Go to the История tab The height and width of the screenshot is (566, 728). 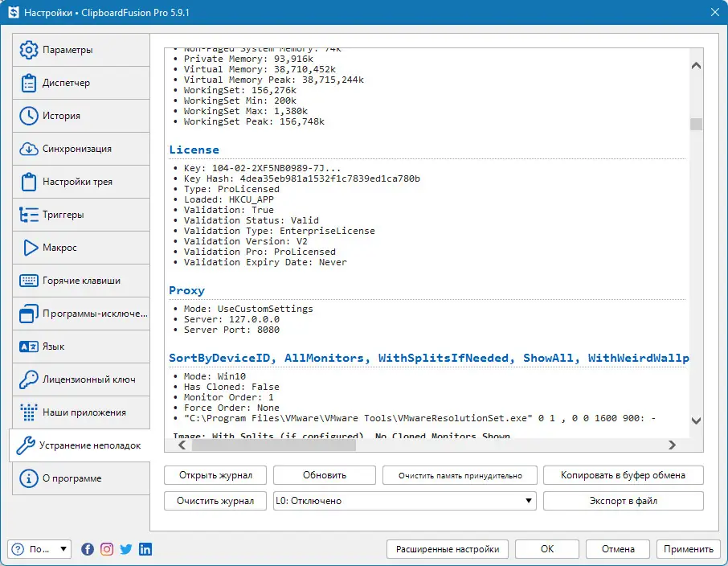pos(81,116)
